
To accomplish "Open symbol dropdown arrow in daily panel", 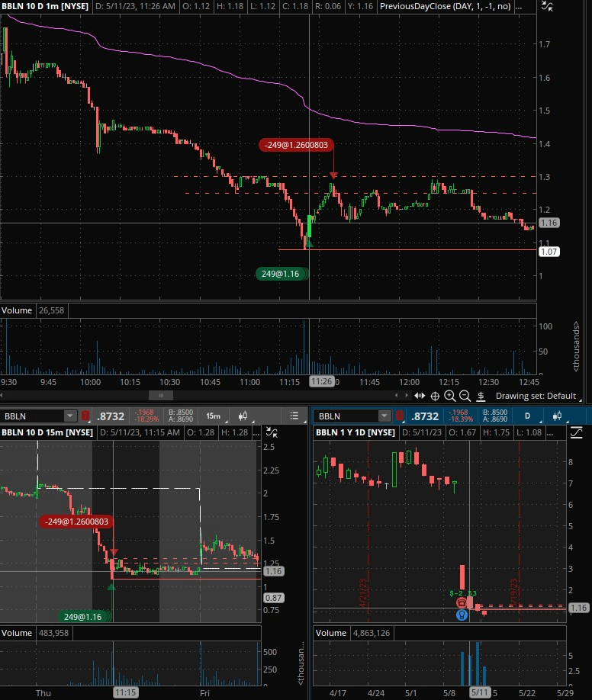I will point(384,416).
